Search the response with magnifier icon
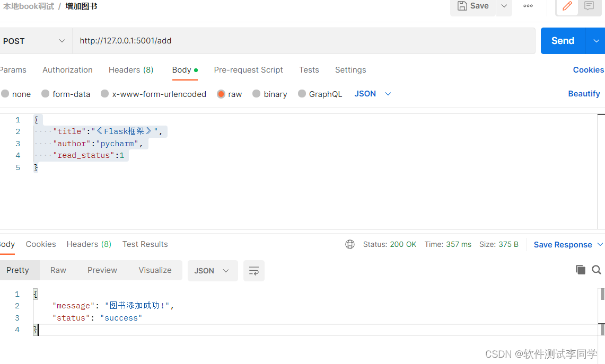 coord(597,270)
